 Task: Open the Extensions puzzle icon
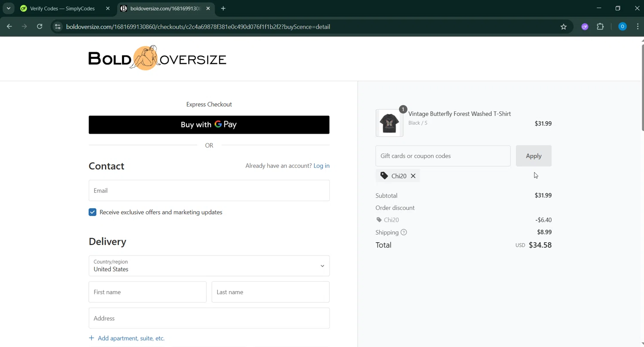click(x=600, y=27)
